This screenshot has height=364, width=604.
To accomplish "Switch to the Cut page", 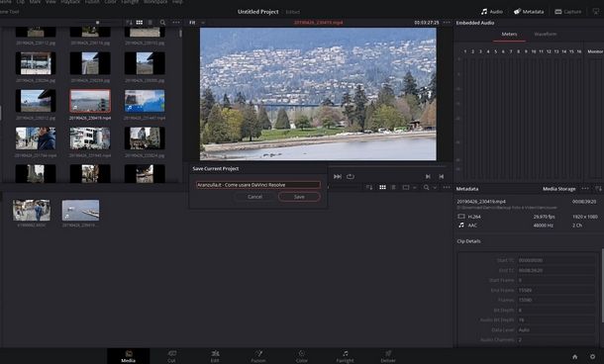I will [171, 356].
